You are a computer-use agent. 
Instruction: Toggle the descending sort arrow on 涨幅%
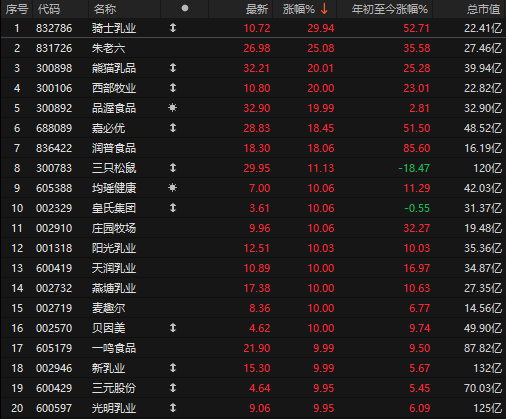tap(324, 9)
